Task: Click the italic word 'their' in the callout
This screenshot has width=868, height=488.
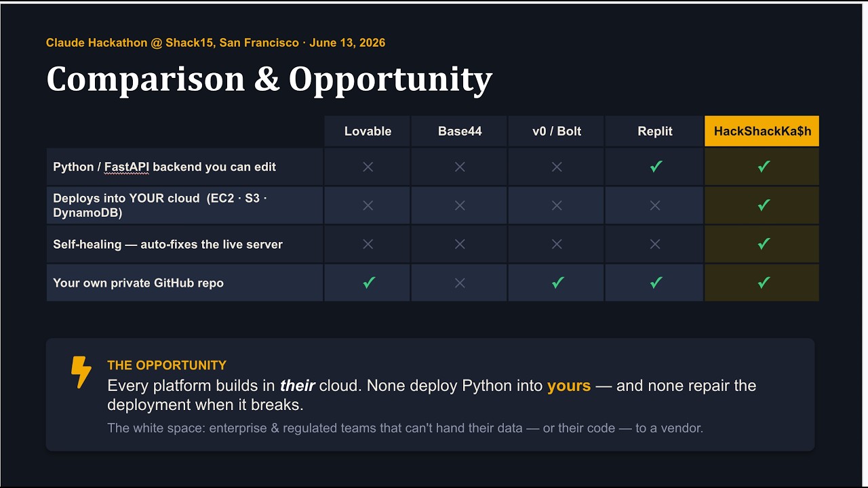Action: coord(298,386)
